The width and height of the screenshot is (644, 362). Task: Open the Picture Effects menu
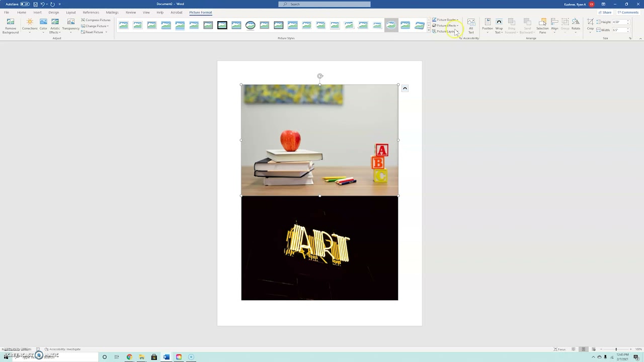(x=445, y=26)
